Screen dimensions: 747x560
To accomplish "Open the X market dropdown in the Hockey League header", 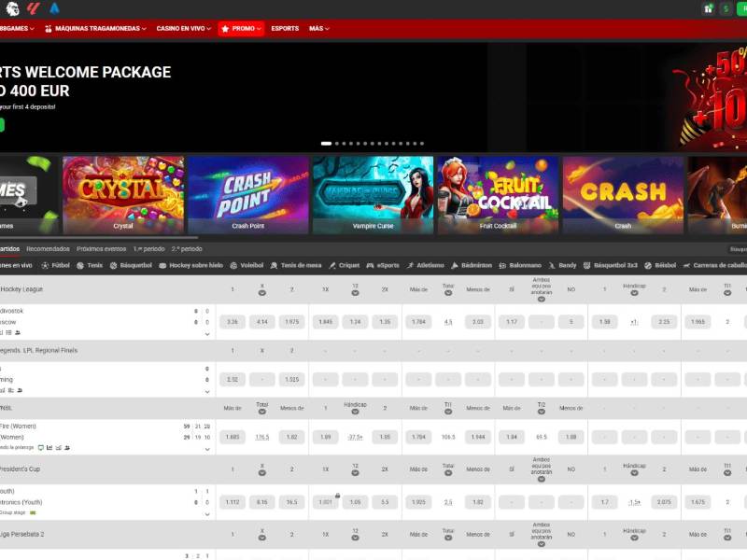I will 262,293.
